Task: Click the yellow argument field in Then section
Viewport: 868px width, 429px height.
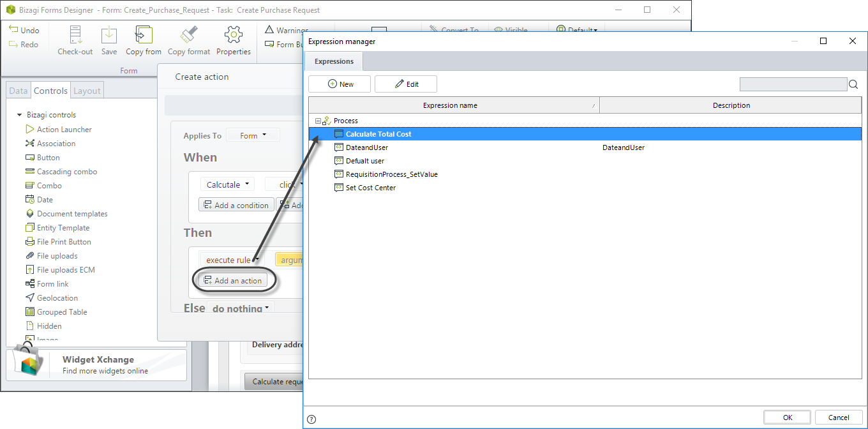Action: (x=289, y=260)
